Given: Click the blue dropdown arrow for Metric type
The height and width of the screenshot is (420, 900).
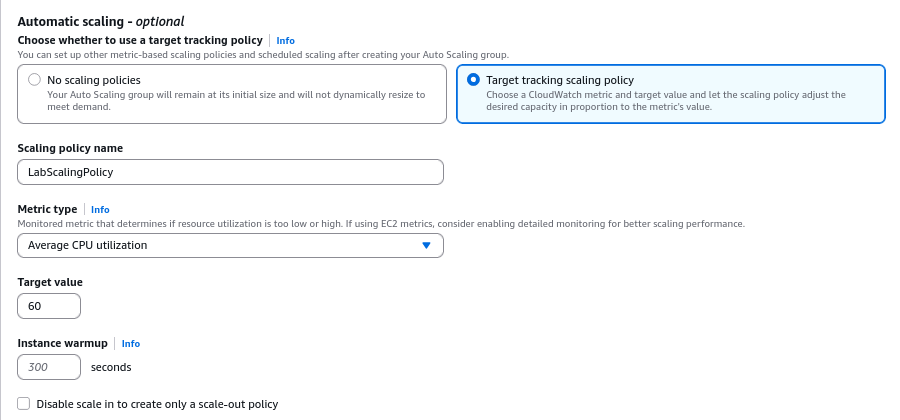Looking at the screenshot, I should point(426,245).
